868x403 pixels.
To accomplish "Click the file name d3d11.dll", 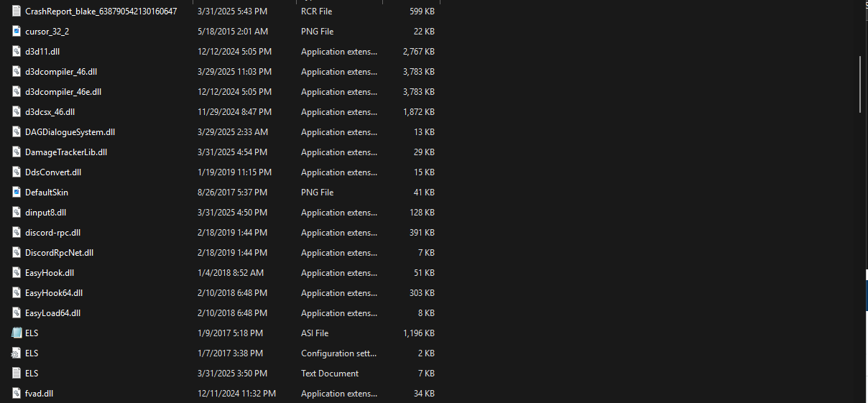I will [43, 52].
